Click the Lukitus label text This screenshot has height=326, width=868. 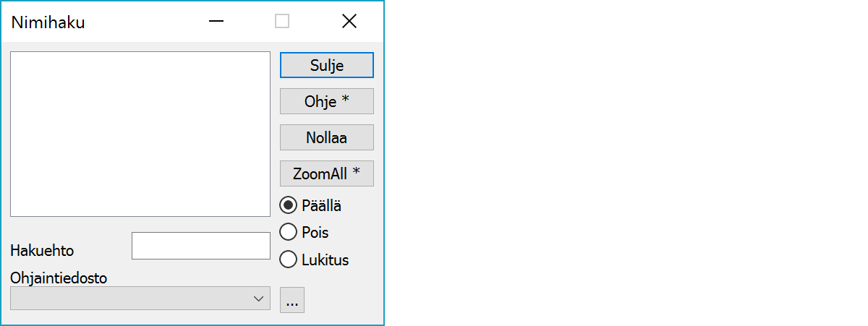(325, 260)
